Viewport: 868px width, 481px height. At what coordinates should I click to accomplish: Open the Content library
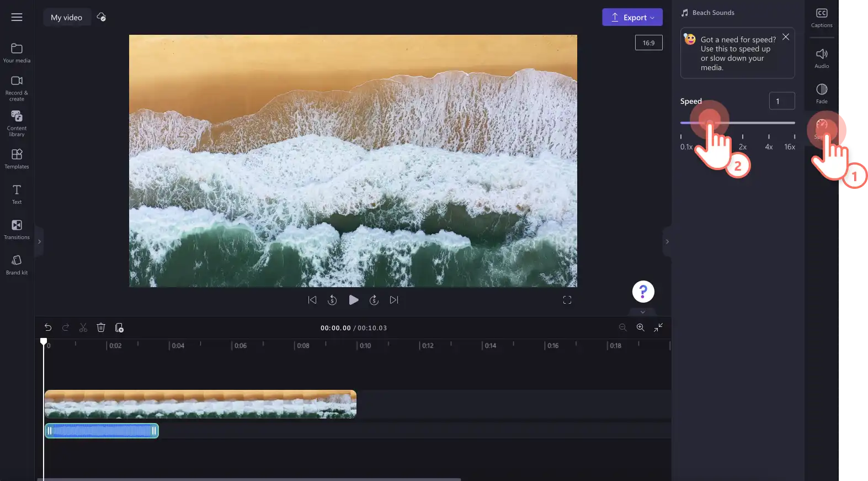pyautogui.click(x=17, y=123)
